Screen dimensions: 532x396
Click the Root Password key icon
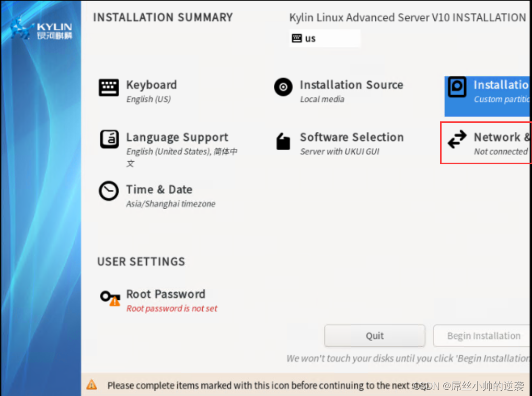point(110,298)
